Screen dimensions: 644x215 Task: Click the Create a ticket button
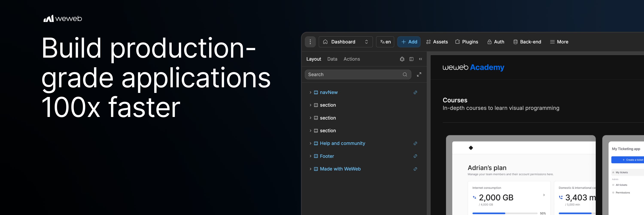(627, 160)
